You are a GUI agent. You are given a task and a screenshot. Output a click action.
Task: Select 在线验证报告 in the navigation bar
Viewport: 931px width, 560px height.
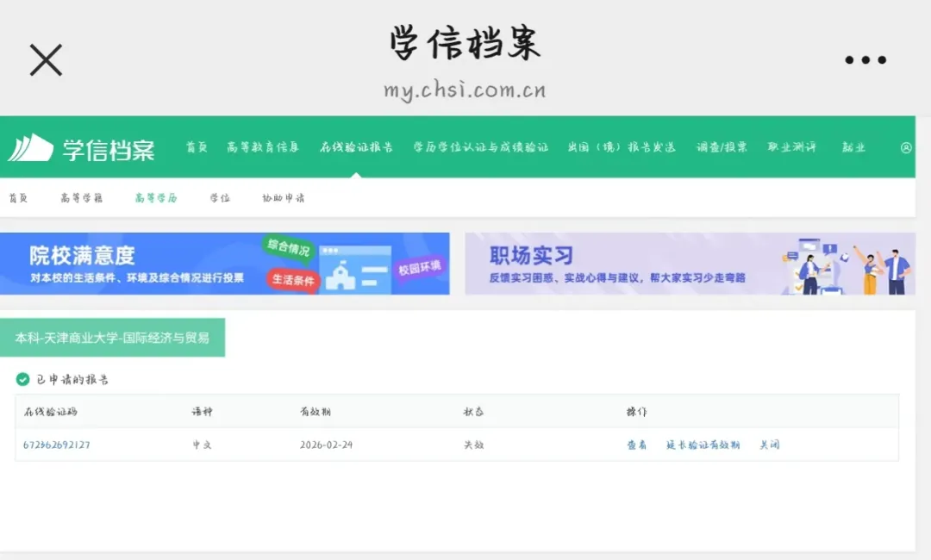coord(356,147)
